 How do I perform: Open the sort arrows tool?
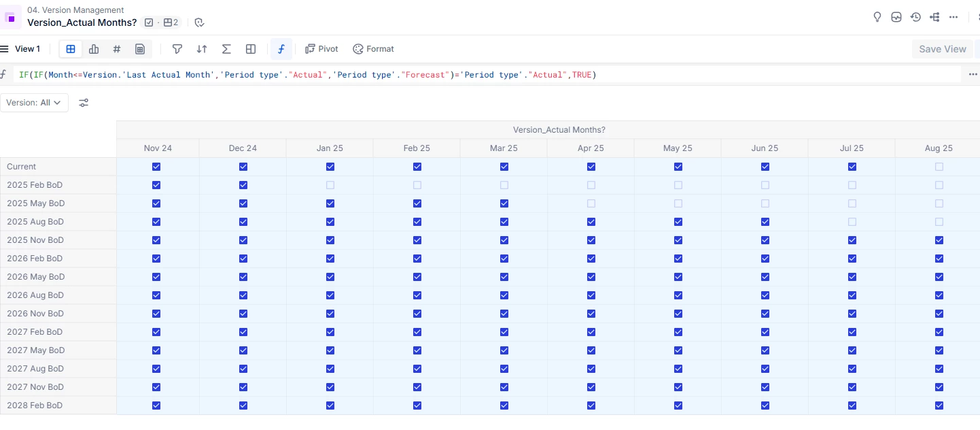(202, 49)
